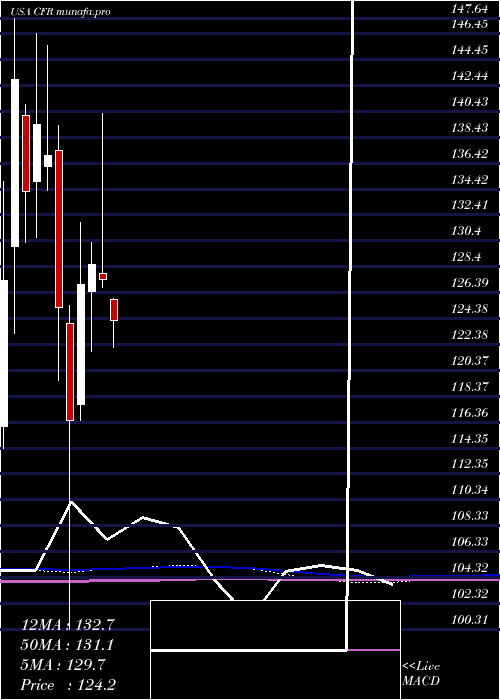Click the 124.38 price axis label
This screenshot has height=700, width=500.
tap(470, 309)
